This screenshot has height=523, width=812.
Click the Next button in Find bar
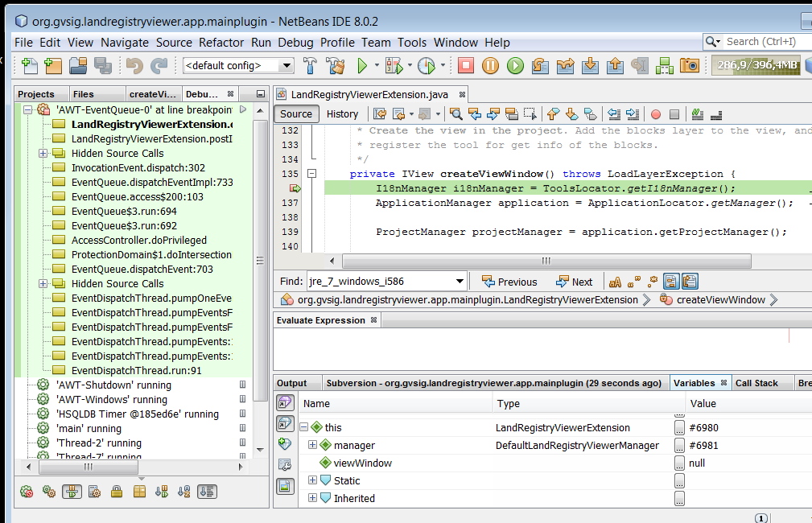574,282
